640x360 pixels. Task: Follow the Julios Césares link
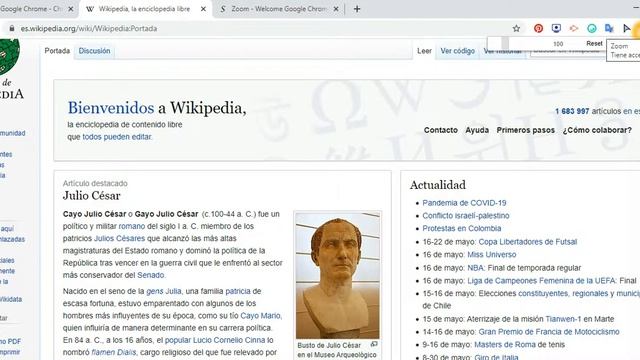(x=119, y=238)
